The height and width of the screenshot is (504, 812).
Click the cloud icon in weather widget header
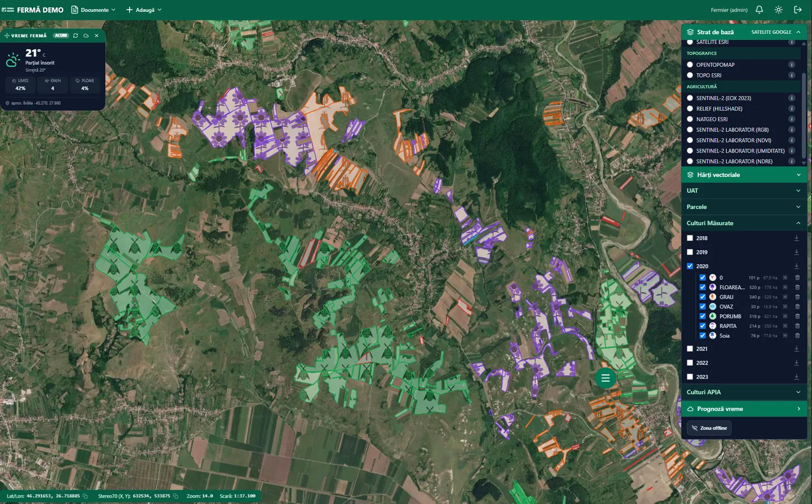pos(86,36)
